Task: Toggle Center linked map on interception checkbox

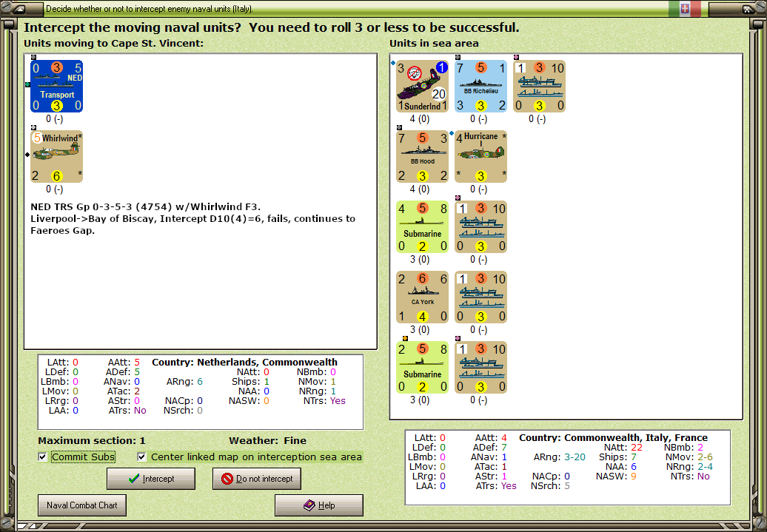Action: [x=142, y=457]
